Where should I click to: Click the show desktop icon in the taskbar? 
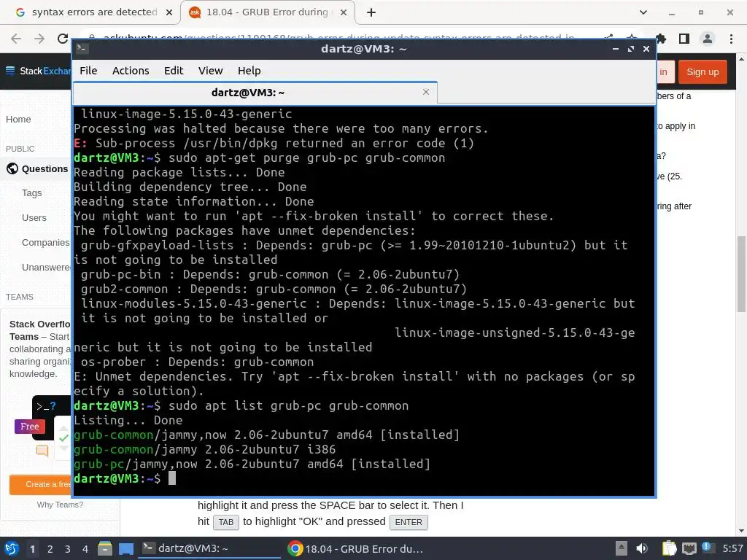126,549
